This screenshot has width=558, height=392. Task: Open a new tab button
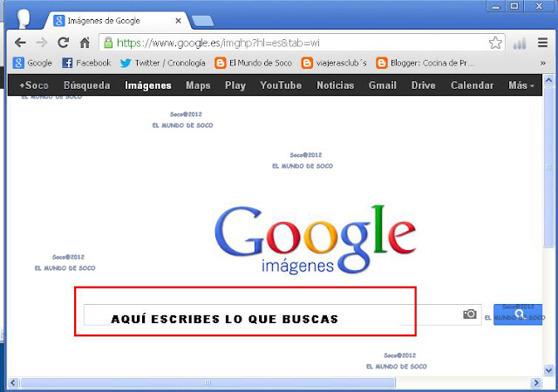(203, 21)
